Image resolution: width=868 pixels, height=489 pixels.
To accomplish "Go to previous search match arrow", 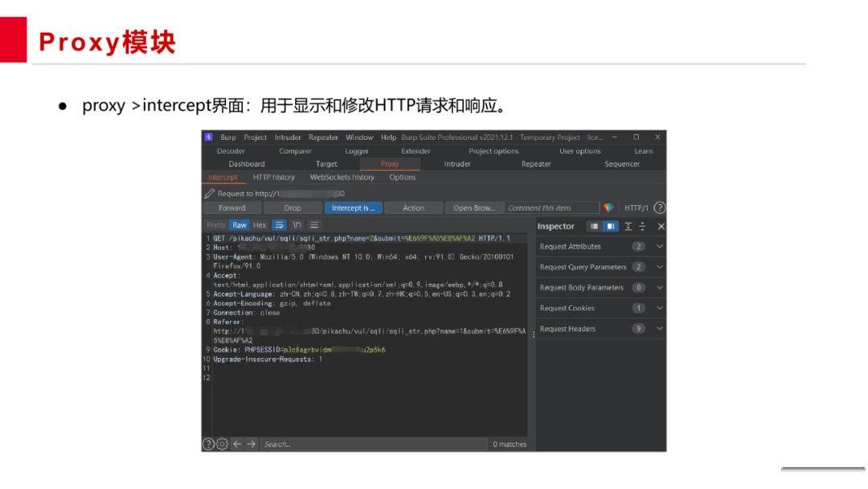I will [237, 444].
